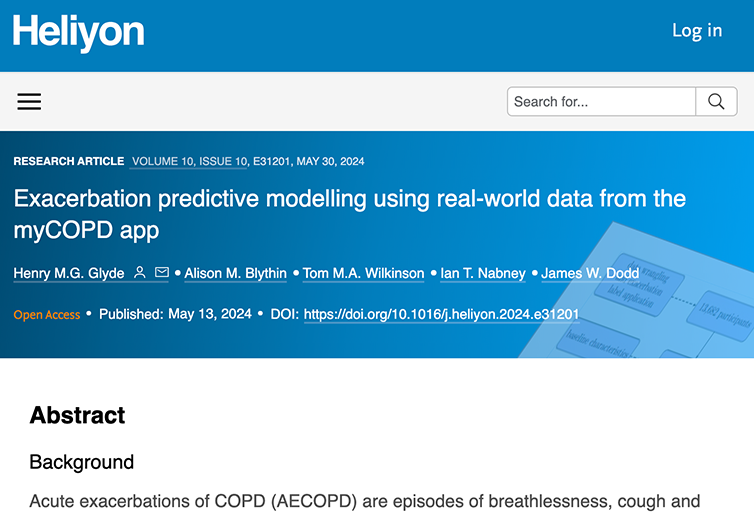Open author James W. Dodd
The image size is (756, 520).
(590, 273)
